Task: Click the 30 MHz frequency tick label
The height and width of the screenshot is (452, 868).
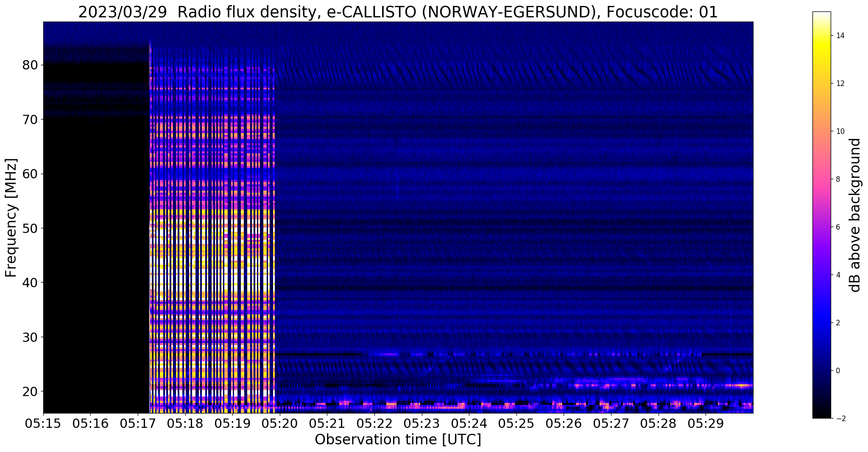Action: point(30,337)
